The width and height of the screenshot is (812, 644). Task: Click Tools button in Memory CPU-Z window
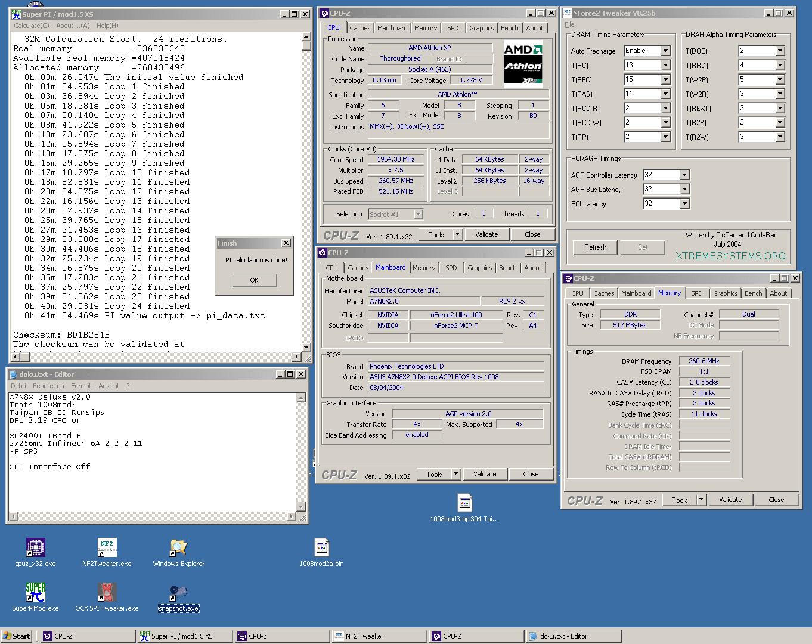(680, 500)
